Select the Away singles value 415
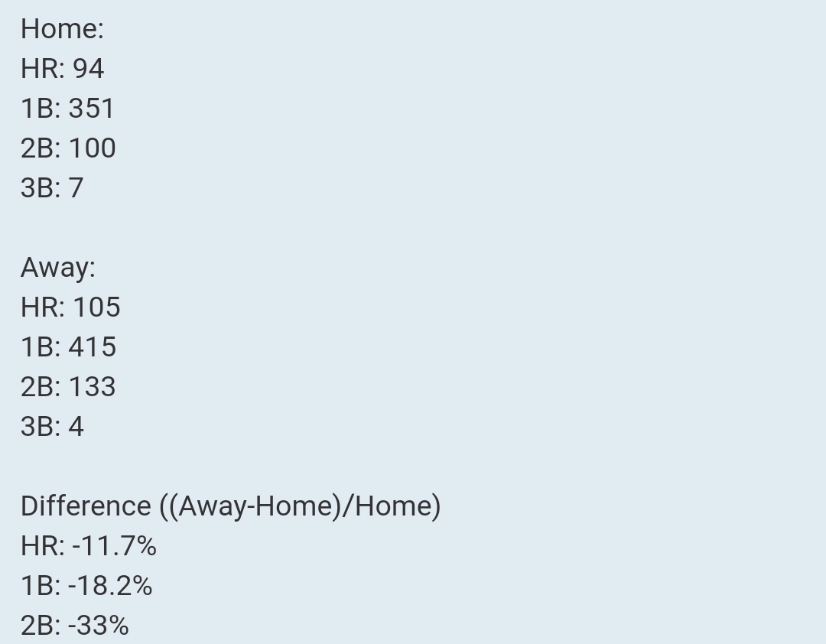The image size is (826, 644). (x=92, y=347)
